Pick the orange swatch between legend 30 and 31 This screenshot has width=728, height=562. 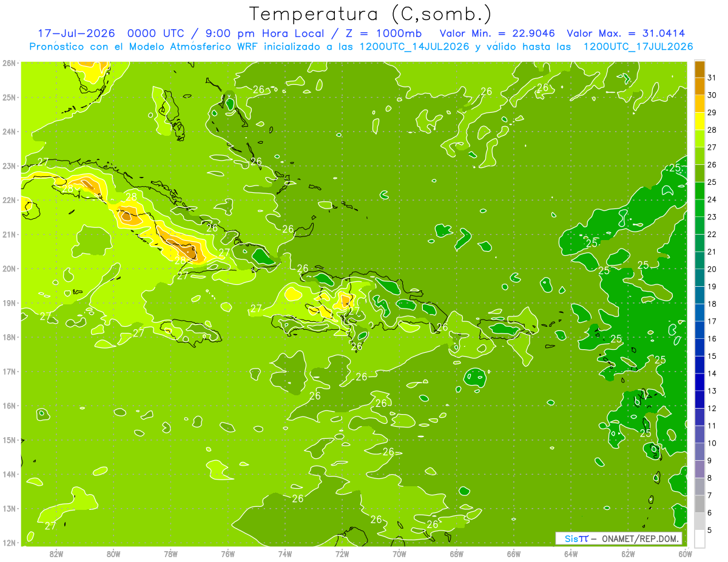click(699, 87)
